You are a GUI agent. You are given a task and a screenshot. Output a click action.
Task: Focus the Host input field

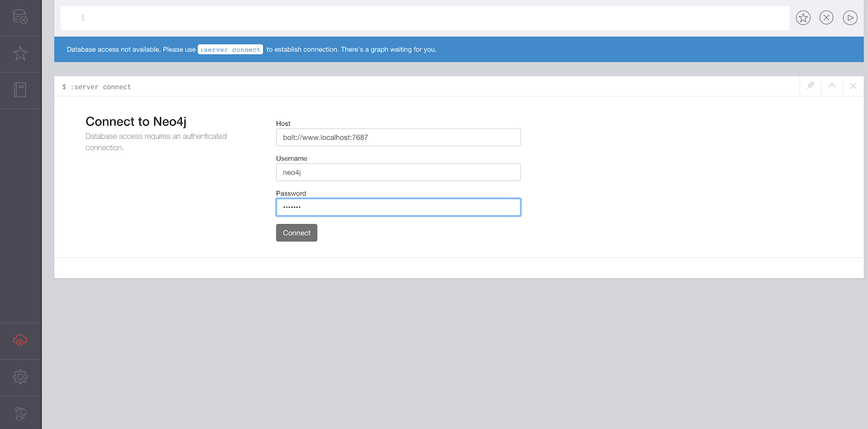click(398, 137)
